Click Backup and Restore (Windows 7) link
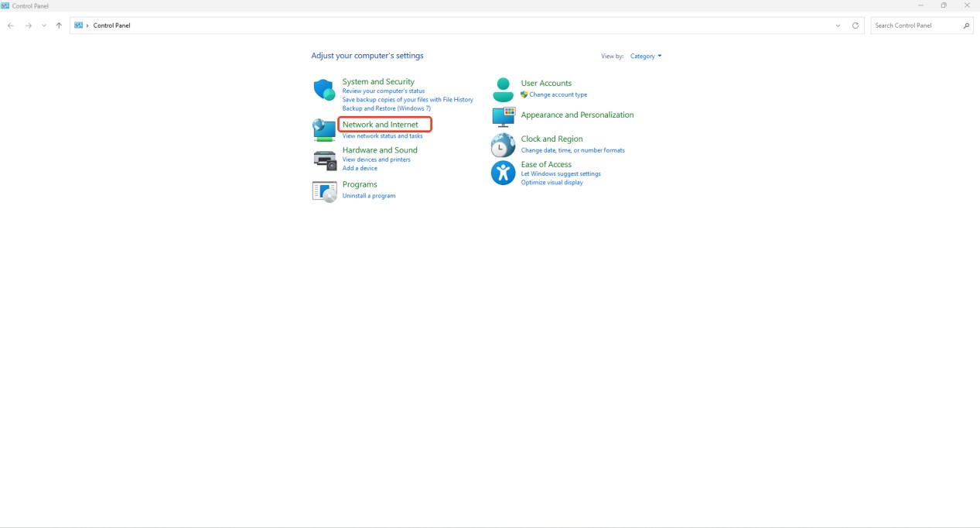This screenshot has height=528, width=980. 386,108
